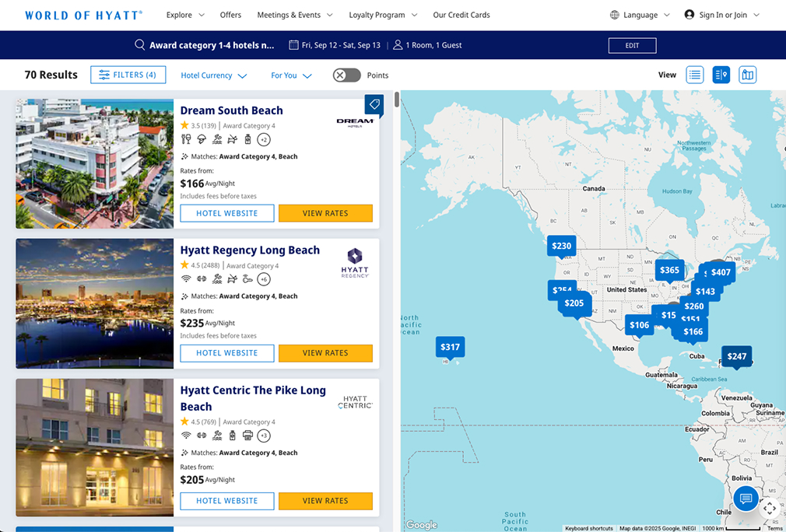Click the search text 'Award category 1-4 hotels n...'
This screenshot has width=786, height=532.
tap(212, 45)
